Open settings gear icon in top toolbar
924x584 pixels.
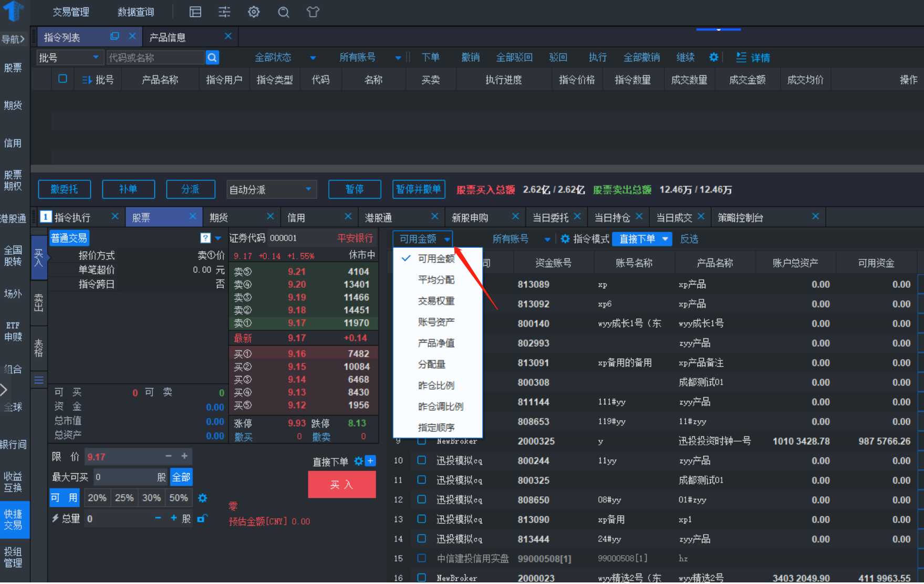click(254, 12)
